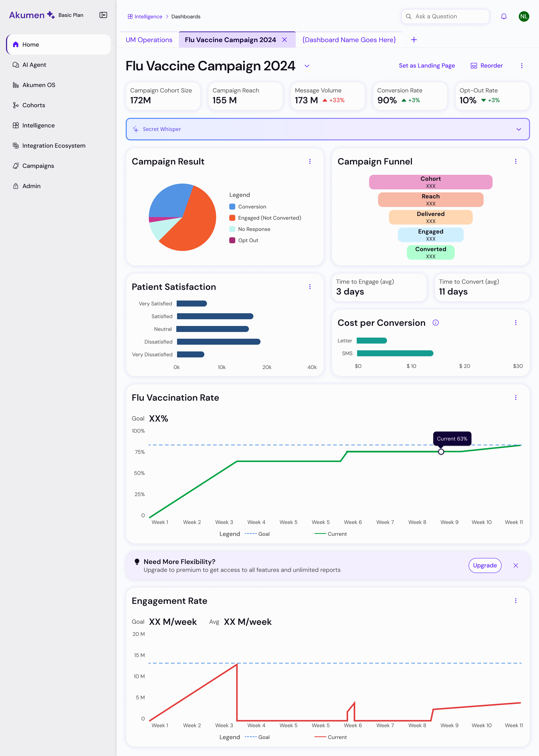This screenshot has width=539, height=756.
Task: Show Cost per Conversion info tooltip
Action: (436, 323)
